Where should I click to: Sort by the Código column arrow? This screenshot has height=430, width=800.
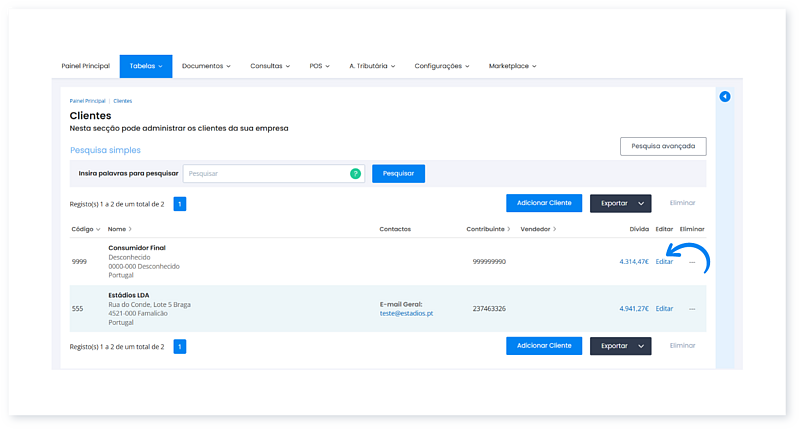pos(98,229)
